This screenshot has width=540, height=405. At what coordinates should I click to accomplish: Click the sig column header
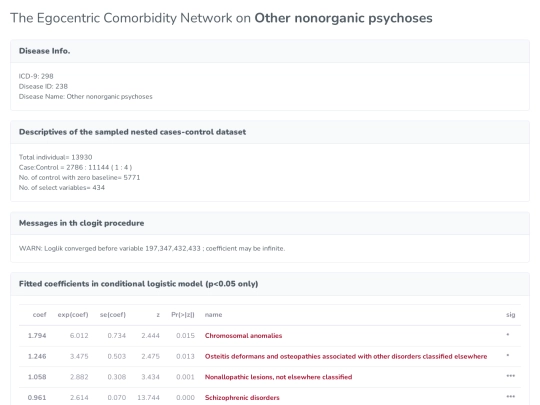click(x=510, y=314)
